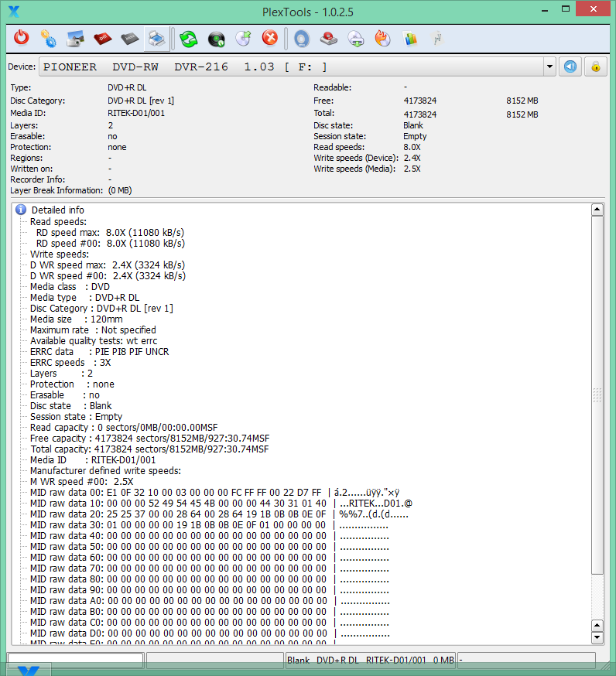
Task: Select 'MID raw data 10' row
Action: coord(221,503)
